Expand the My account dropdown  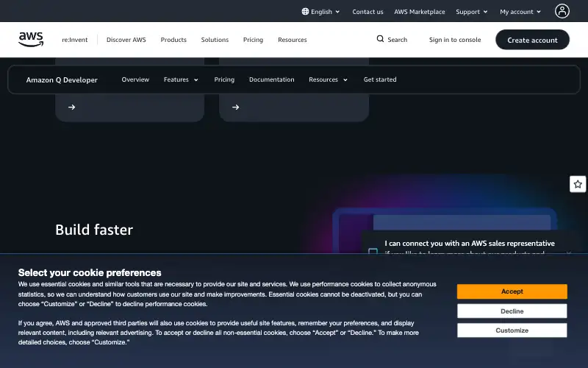(x=520, y=12)
